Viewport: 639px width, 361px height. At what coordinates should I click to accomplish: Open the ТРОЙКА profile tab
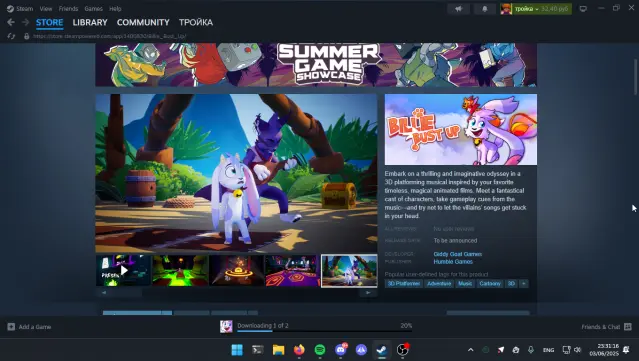pos(196,22)
